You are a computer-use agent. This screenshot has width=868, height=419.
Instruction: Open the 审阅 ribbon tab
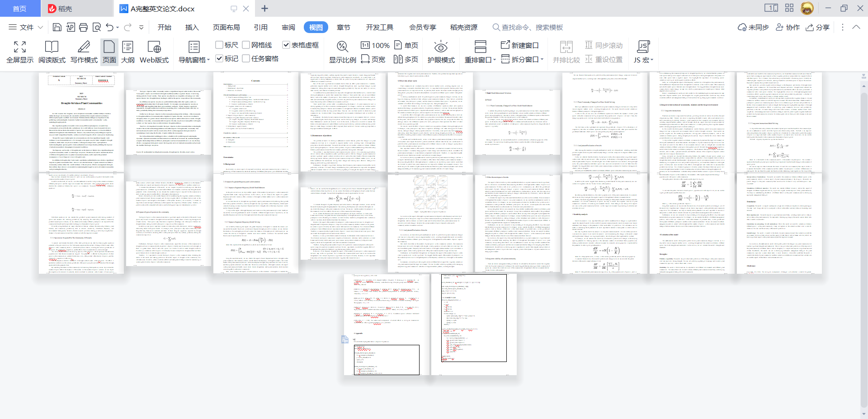[288, 28]
